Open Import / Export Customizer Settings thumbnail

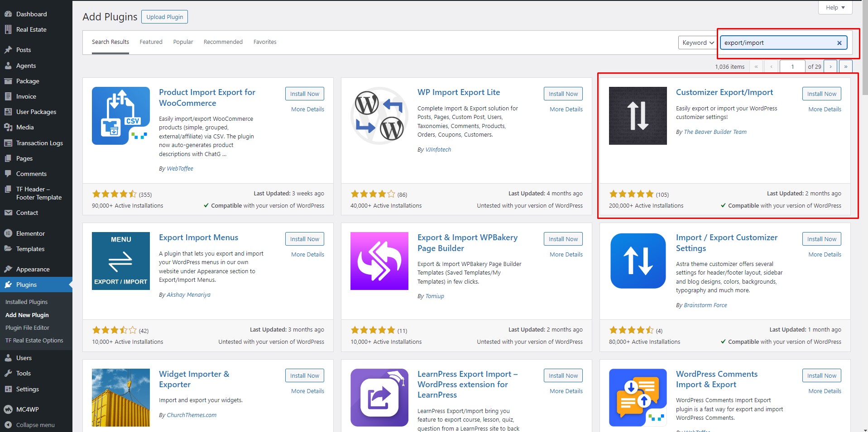pos(638,261)
